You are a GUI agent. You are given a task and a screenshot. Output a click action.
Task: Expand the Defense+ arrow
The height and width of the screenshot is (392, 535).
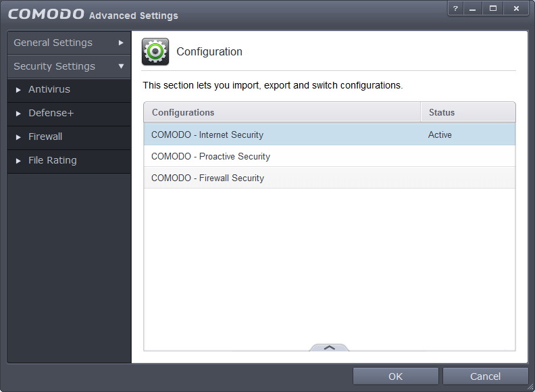(x=18, y=114)
